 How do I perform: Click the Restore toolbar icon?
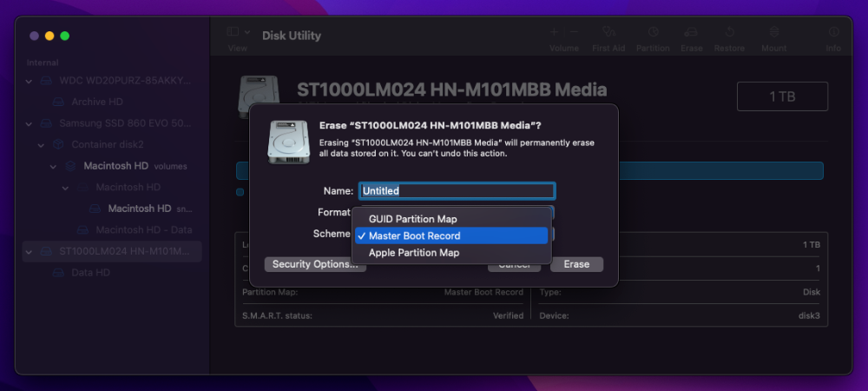tap(729, 32)
